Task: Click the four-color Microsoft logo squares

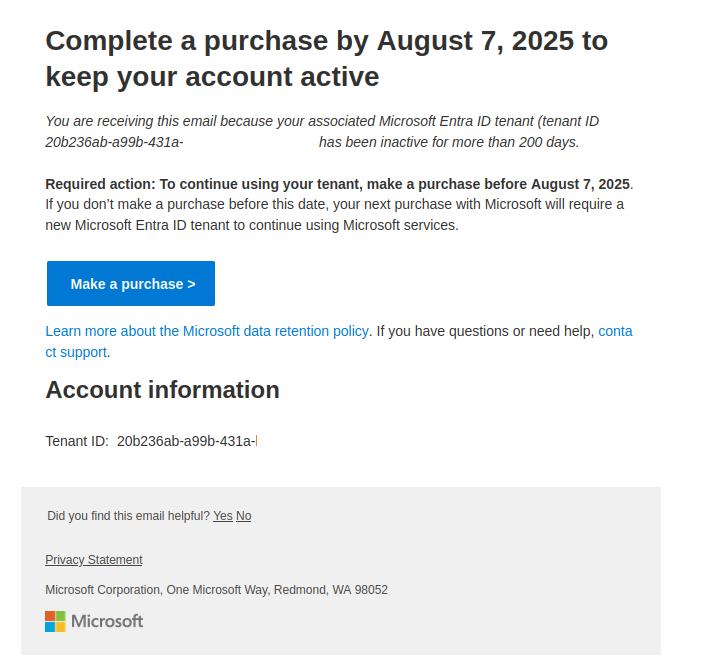Action: pyautogui.click(x=55, y=621)
